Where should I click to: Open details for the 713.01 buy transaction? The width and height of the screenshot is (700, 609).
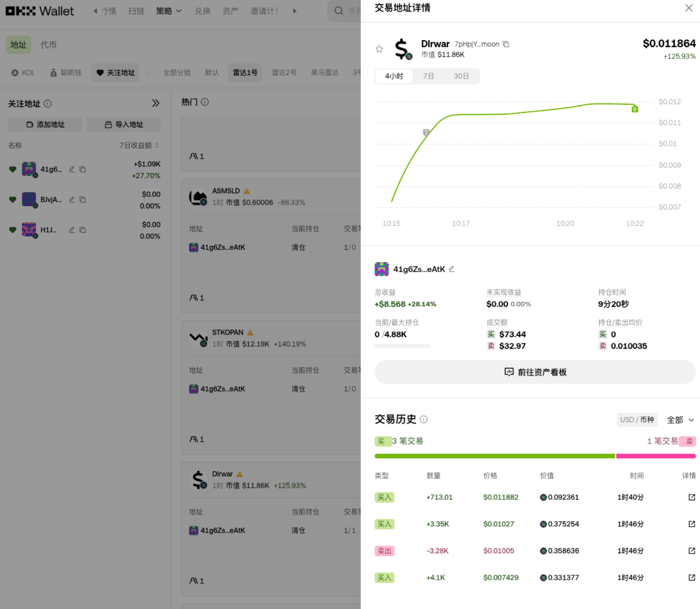point(691,497)
